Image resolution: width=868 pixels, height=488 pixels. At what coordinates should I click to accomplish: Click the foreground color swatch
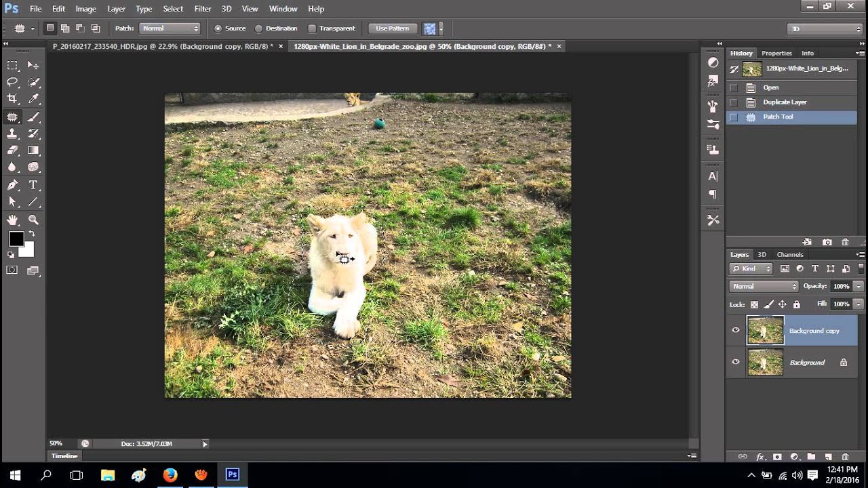[16, 239]
